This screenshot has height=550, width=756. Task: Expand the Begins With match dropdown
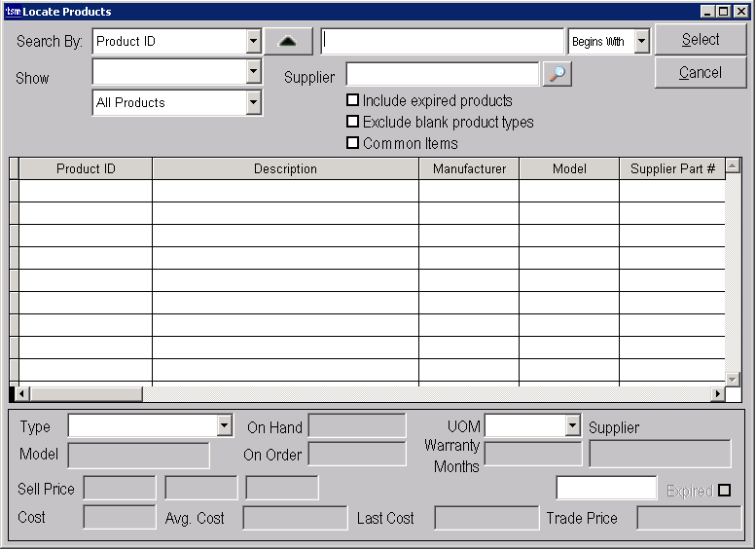(641, 42)
